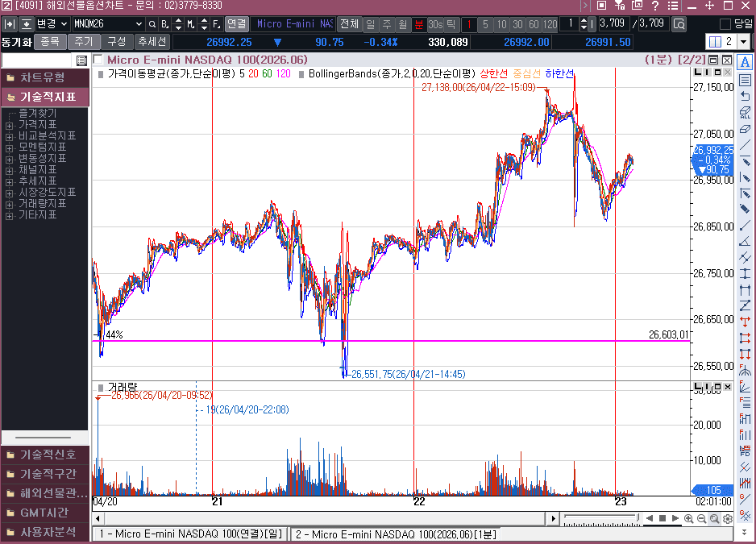
Task: Select the text annotation tool
Action: tap(745, 62)
